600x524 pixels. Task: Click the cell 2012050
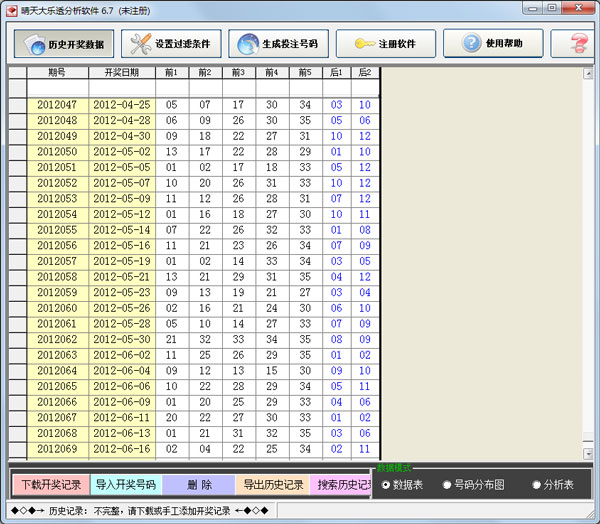(x=57, y=152)
